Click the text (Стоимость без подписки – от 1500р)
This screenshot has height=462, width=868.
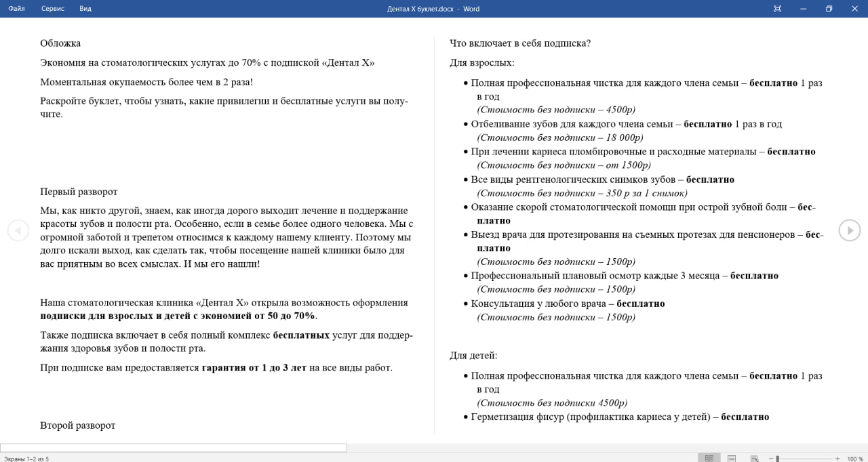564,165
